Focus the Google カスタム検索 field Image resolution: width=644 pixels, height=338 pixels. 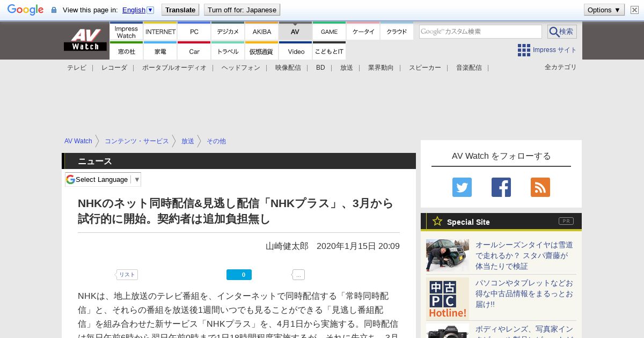pyautogui.click(x=480, y=32)
